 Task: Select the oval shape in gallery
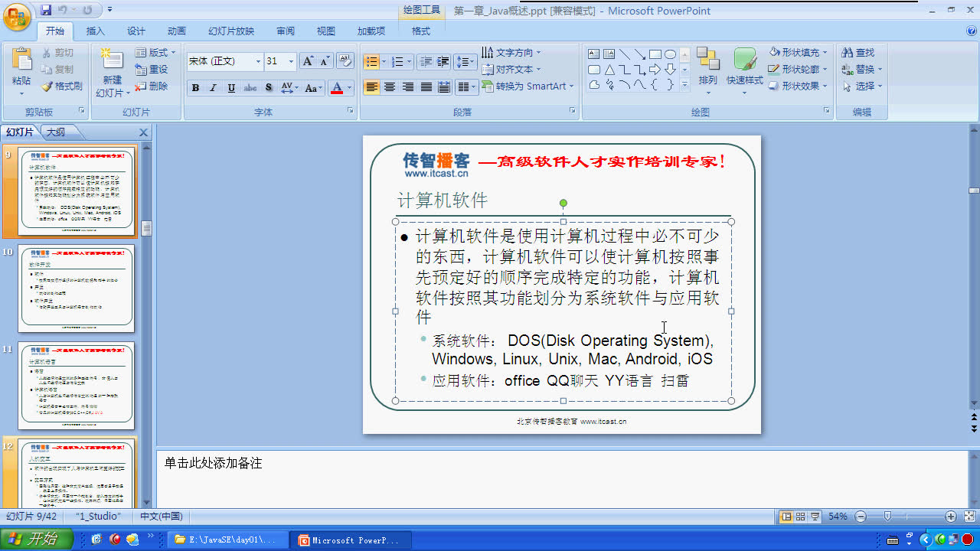(x=670, y=54)
